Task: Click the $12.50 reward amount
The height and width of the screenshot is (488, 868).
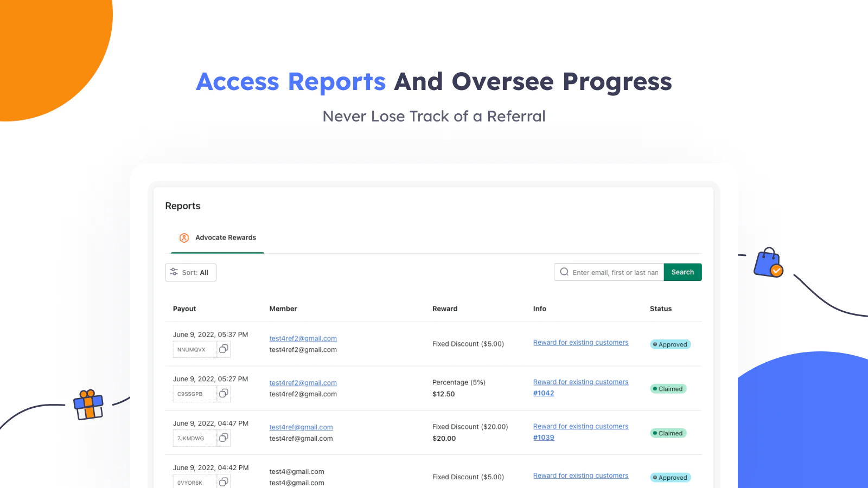Action: 444,394
